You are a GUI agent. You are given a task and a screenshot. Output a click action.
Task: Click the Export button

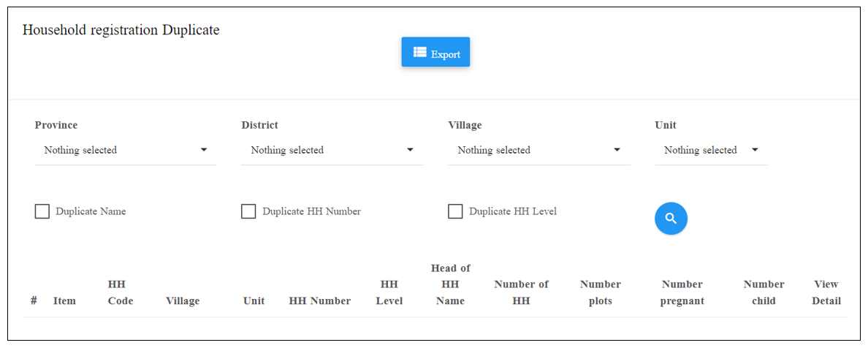pyautogui.click(x=435, y=52)
